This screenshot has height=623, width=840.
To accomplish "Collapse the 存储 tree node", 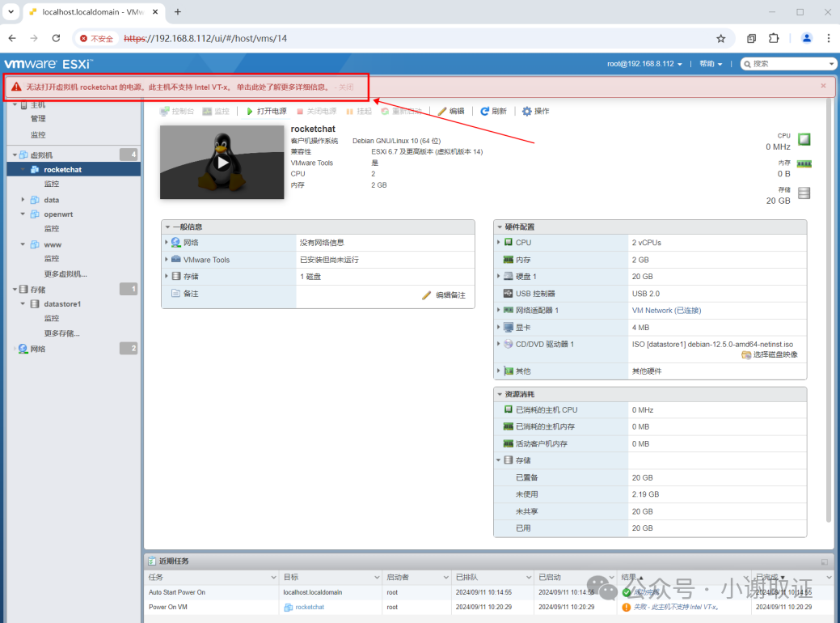I will pyautogui.click(x=15, y=290).
